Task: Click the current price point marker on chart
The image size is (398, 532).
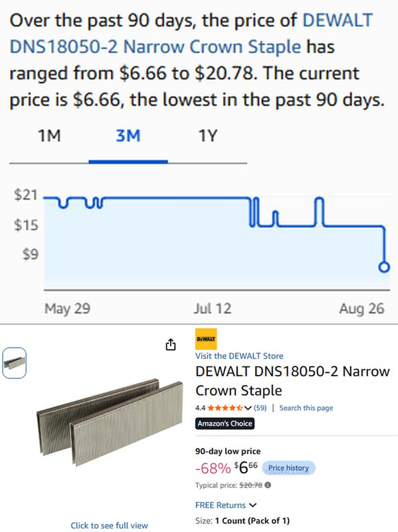Action: click(384, 267)
